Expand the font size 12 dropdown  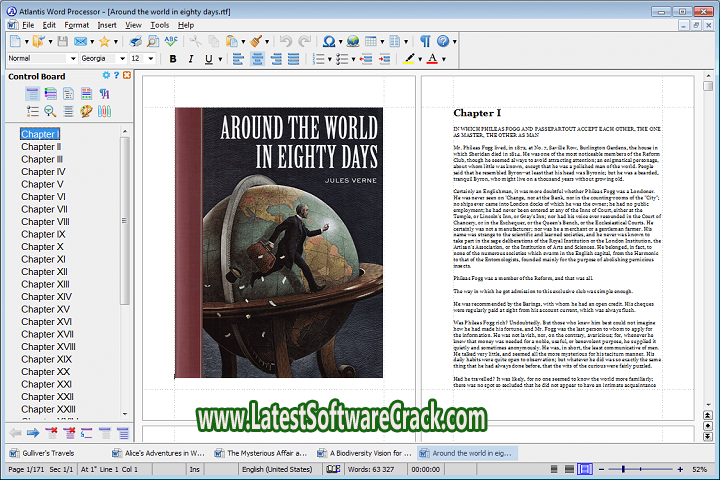point(150,59)
